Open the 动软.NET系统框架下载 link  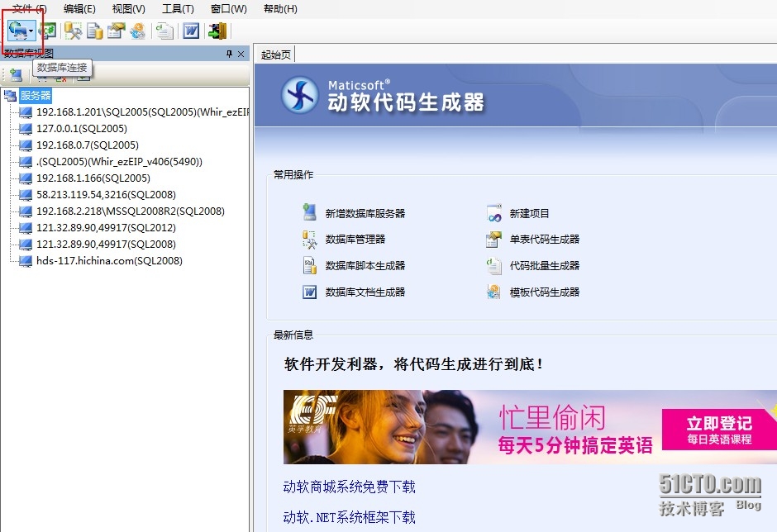[350, 518]
